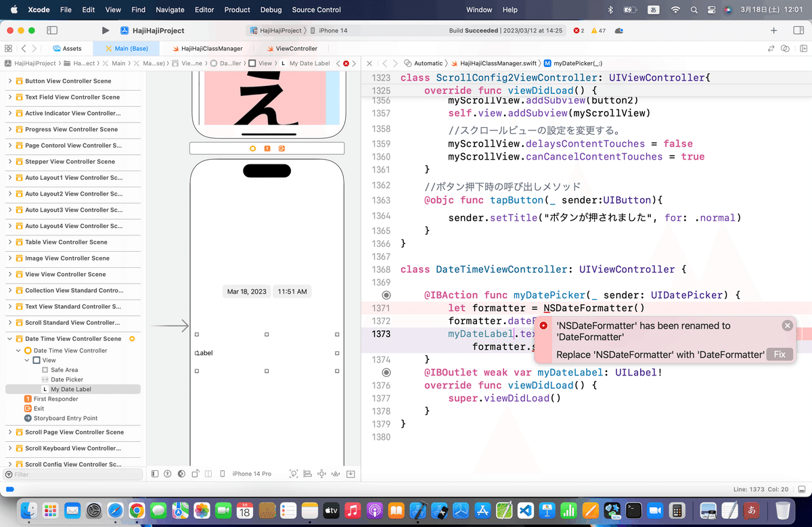Select Safe Area in document outline
Image resolution: width=812 pixels, height=527 pixels.
coord(60,370)
